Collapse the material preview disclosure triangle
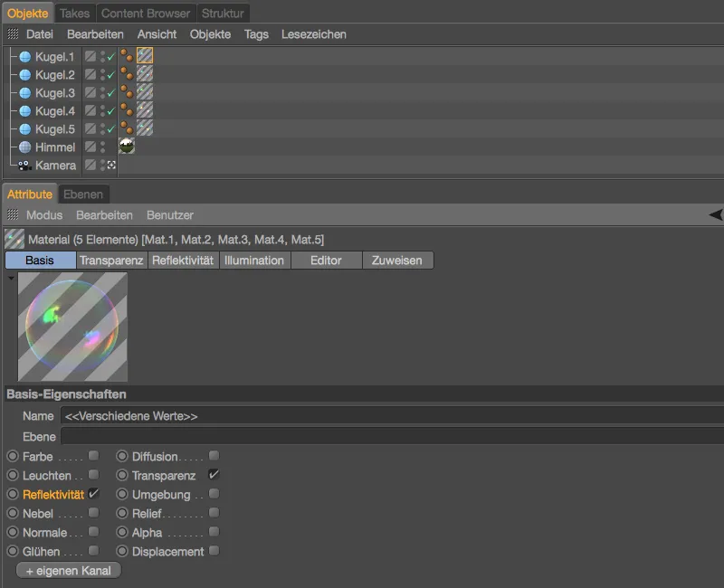724x588 pixels. pyautogui.click(x=11, y=278)
